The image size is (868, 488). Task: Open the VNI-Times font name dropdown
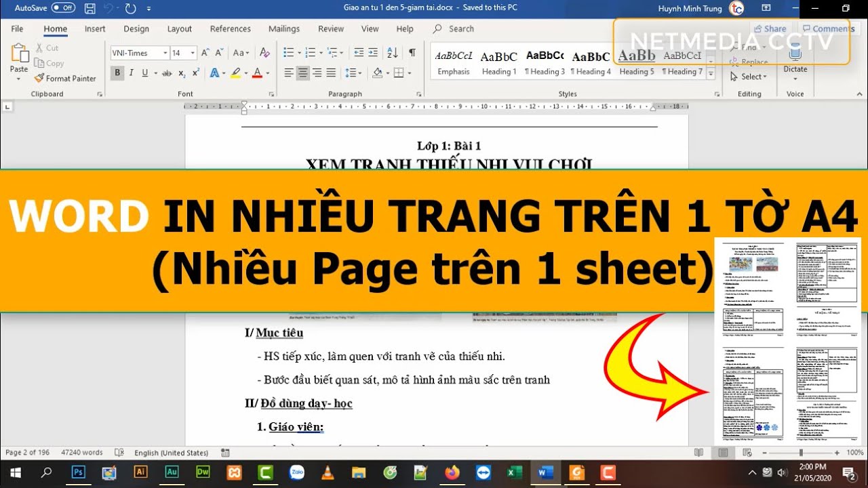[x=165, y=53]
